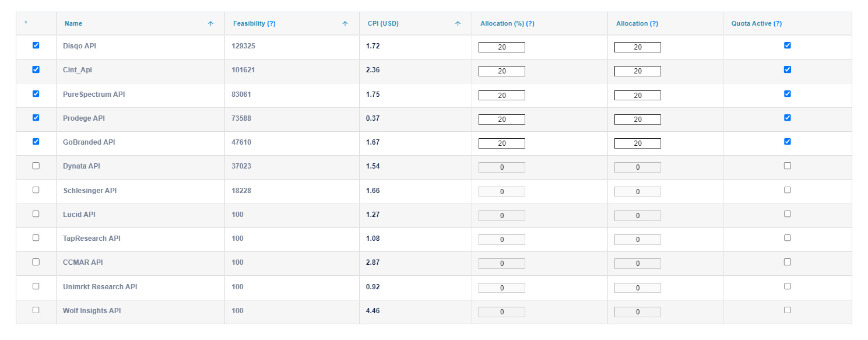The height and width of the screenshot is (340, 868).
Task: Click the CPI (USD) sort arrow icon
Action: click(458, 24)
